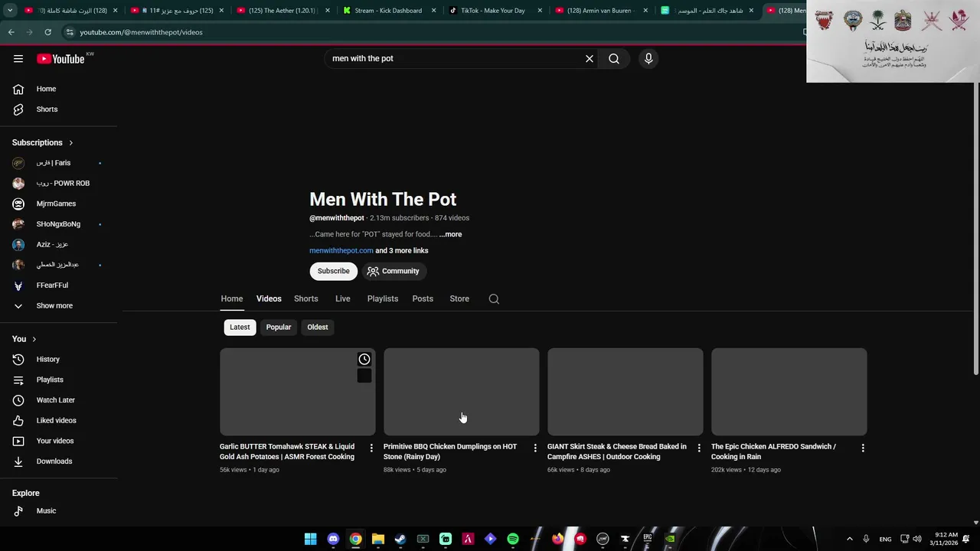The height and width of the screenshot is (551, 980).
Task: Expand channel description with ...more
Action: (x=451, y=234)
